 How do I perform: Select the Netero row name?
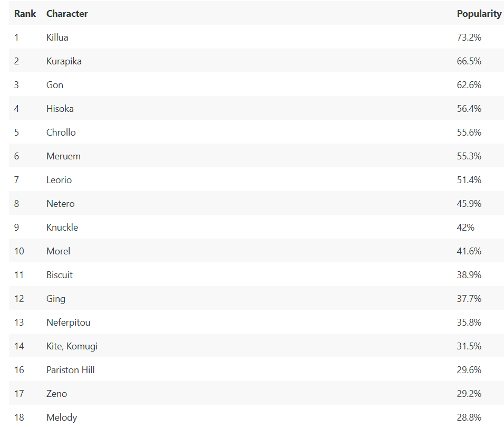click(61, 204)
